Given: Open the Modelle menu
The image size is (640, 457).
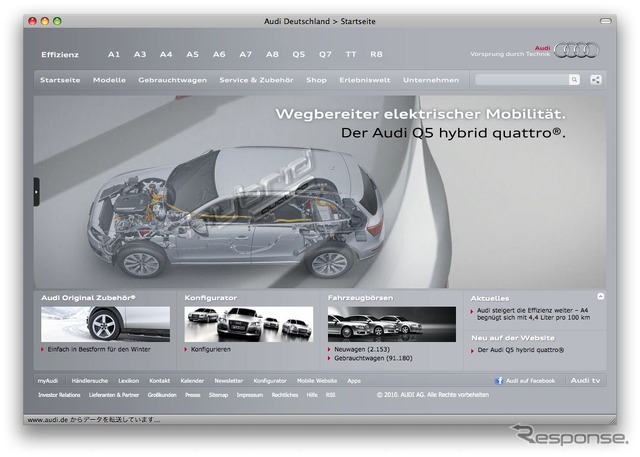Looking at the screenshot, I should (109, 80).
